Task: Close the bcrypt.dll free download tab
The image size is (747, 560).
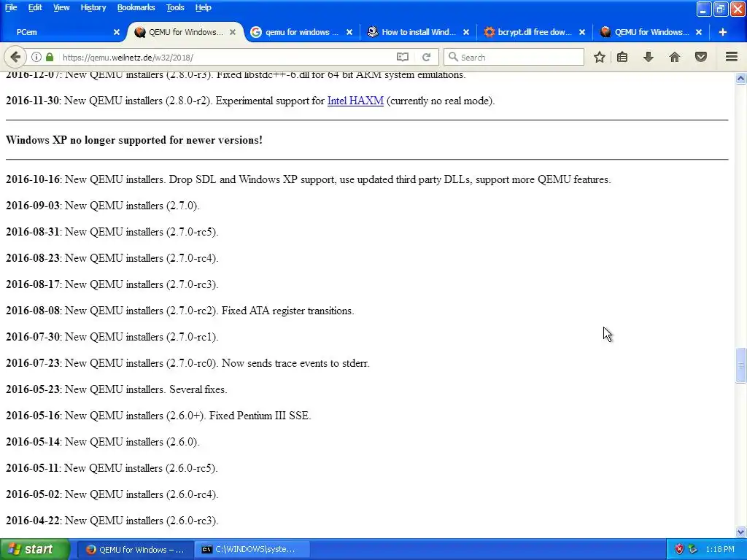Action: click(x=582, y=32)
